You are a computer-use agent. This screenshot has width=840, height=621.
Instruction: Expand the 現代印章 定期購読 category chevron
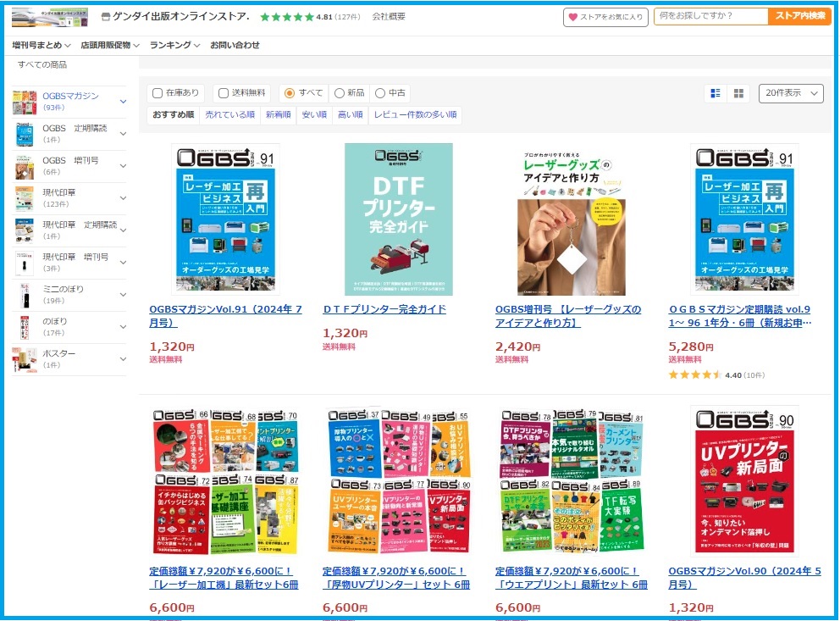pyautogui.click(x=124, y=230)
